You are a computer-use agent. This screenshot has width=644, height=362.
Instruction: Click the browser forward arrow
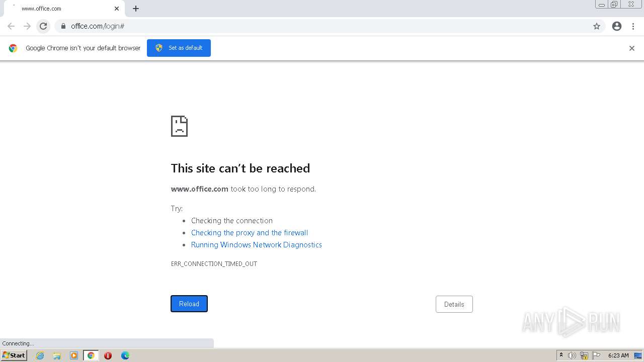[27, 26]
